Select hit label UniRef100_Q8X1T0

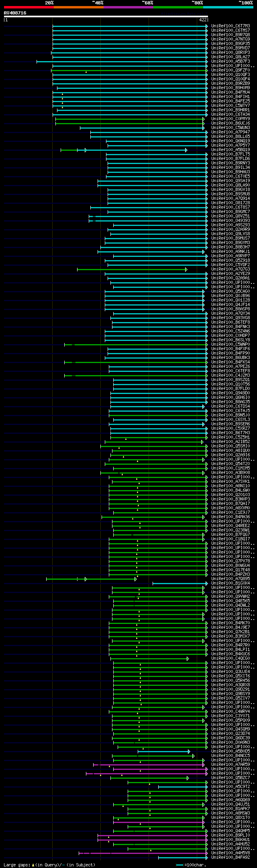[230, 817]
